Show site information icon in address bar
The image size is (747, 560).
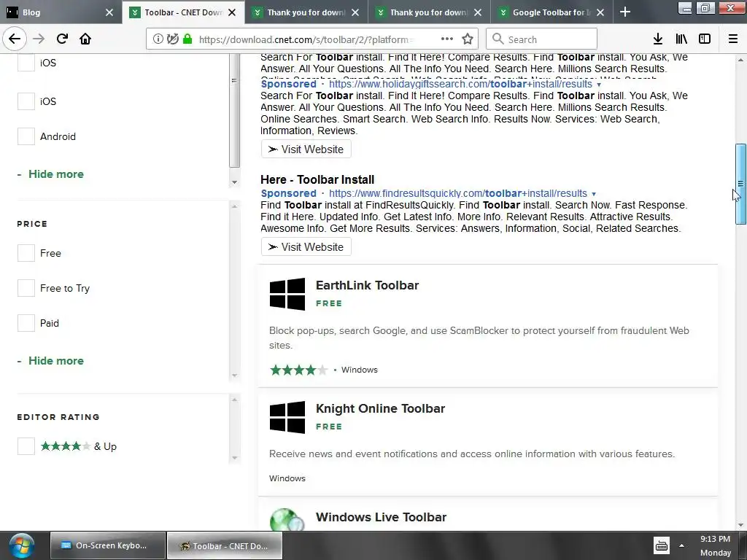158,39
